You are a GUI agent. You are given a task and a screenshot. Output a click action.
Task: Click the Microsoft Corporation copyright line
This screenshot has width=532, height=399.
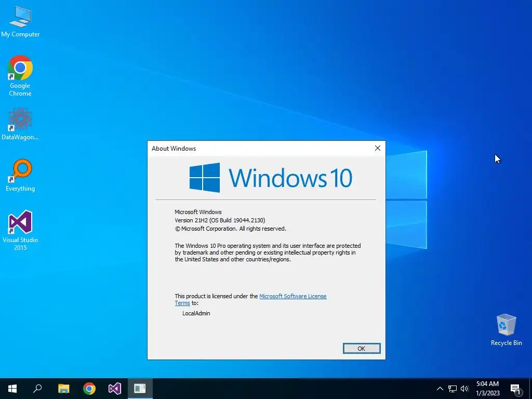click(230, 229)
